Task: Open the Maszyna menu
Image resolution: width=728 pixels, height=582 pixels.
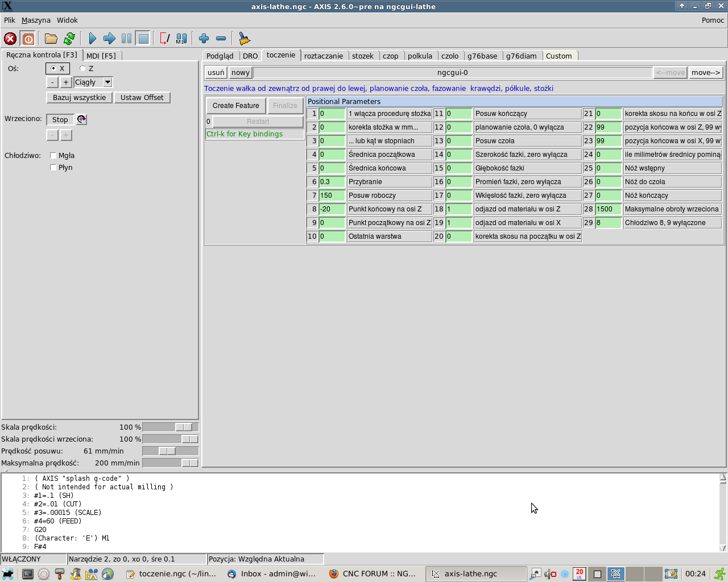Action: point(36,20)
